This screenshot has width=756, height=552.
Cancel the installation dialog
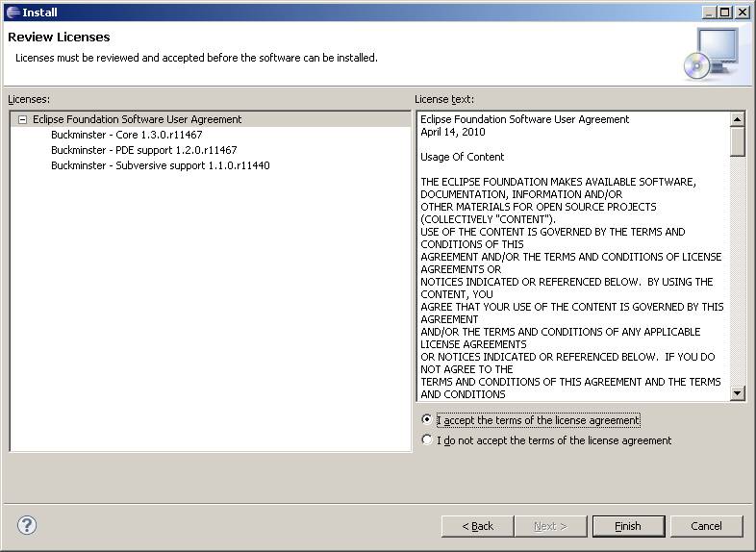coord(706,526)
